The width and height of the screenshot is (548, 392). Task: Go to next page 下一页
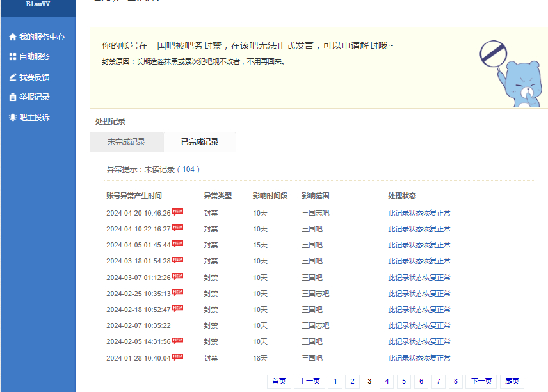coord(481,381)
